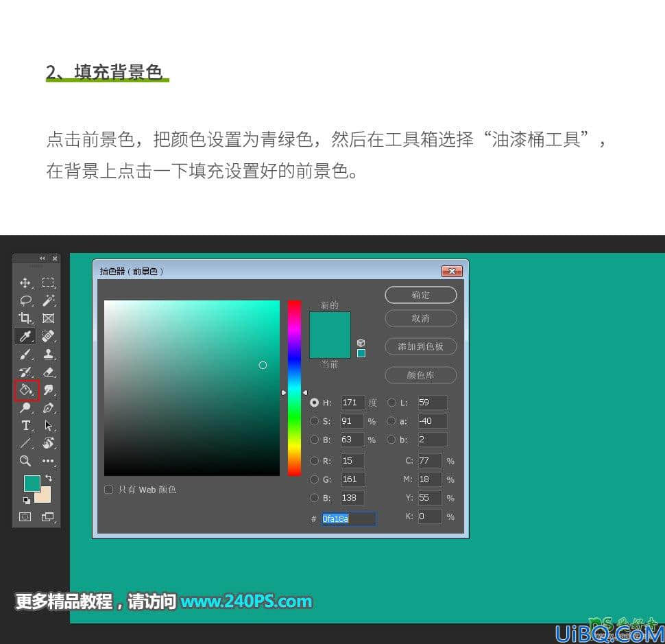Select the Horizontal Type tool
This screenshot has width=665, height=644.
[25, 425]
